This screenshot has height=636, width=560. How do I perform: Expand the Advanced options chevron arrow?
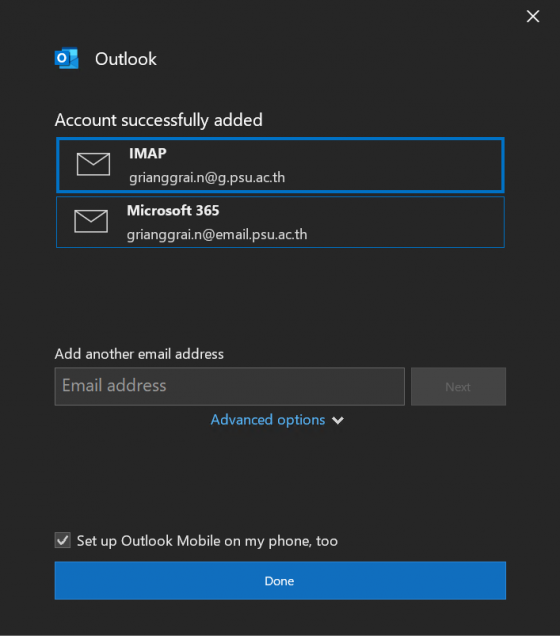(x=338, y=420)
